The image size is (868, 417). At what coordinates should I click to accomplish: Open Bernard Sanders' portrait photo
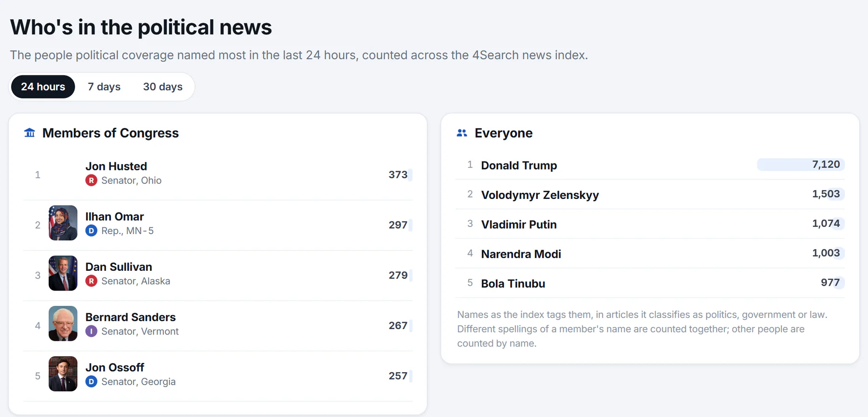point(63,323)
